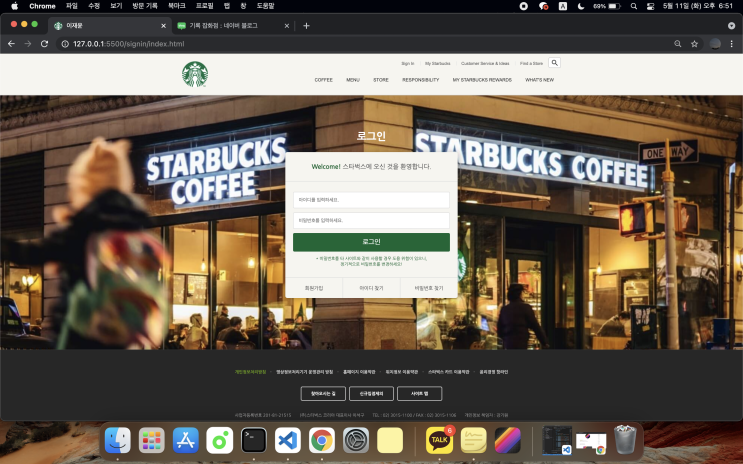
Task: Open the STORE navigation item
Action: tap(381, 80)
